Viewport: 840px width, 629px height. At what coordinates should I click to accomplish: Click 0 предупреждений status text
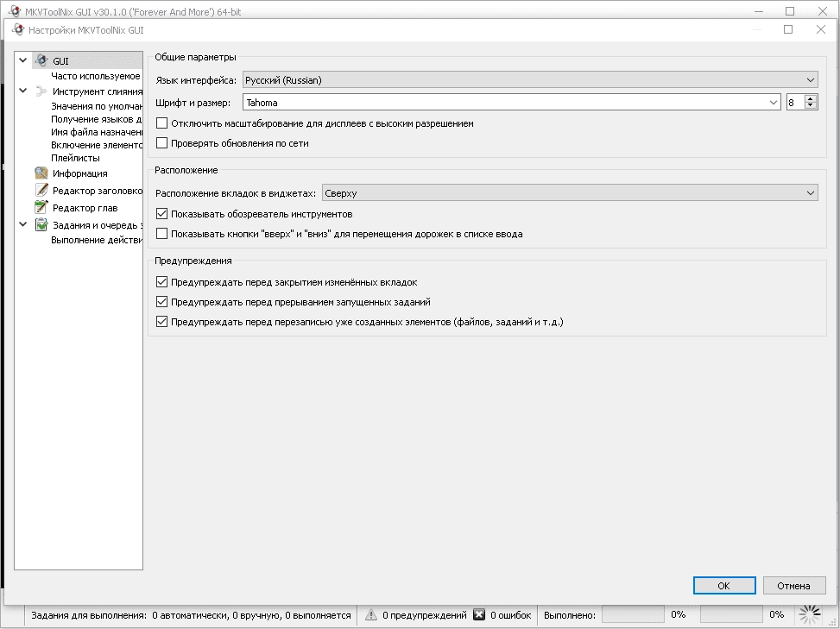tap(424, 615)
